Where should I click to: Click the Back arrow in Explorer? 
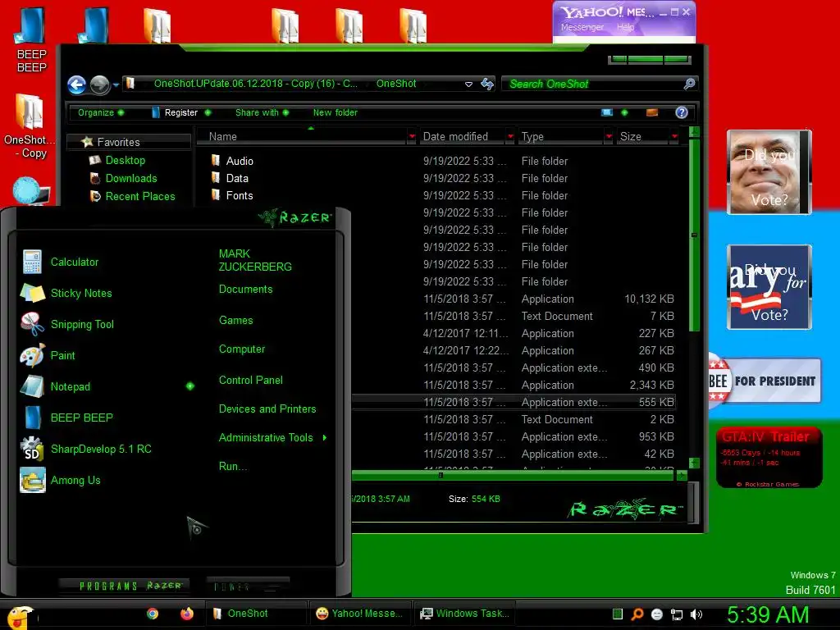tap(76, 84)
